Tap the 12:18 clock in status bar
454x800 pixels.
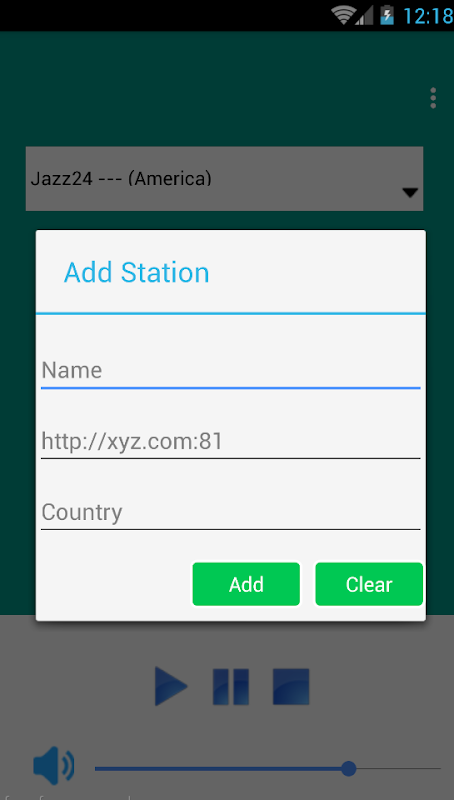427,16
